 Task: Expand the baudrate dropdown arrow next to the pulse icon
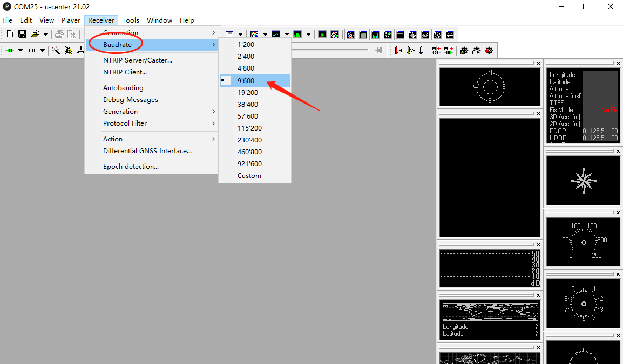click(42, 50)
